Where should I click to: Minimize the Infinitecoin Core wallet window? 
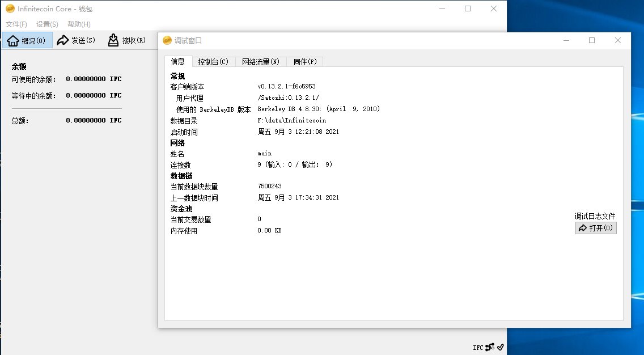(x=442, y=9)
